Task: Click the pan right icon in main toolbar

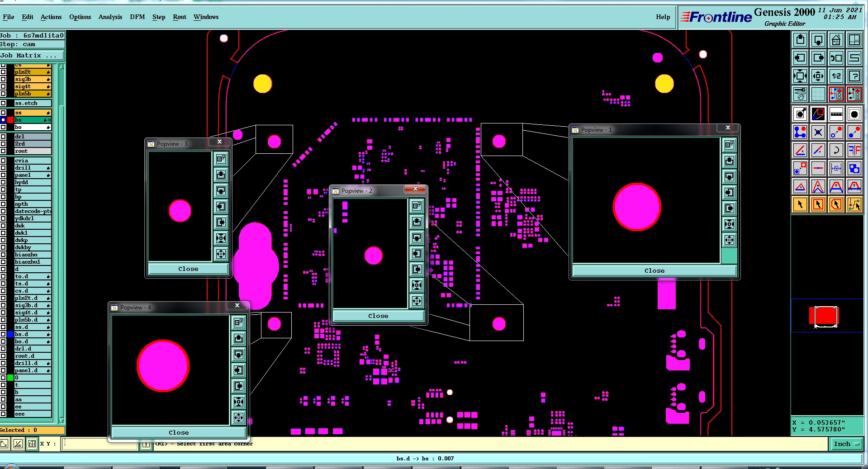Action: [818, 58]
